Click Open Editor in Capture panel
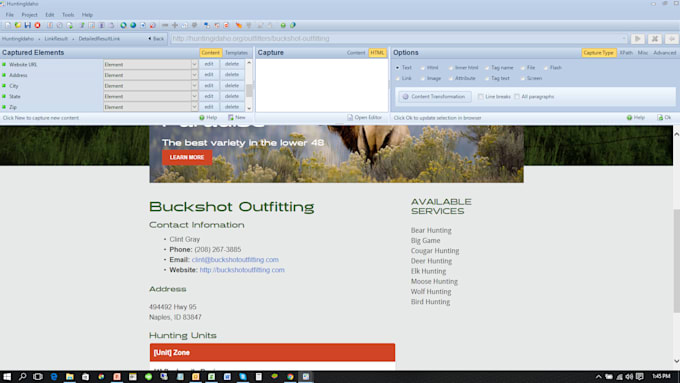680x383 pixels. tap(364, 118)
